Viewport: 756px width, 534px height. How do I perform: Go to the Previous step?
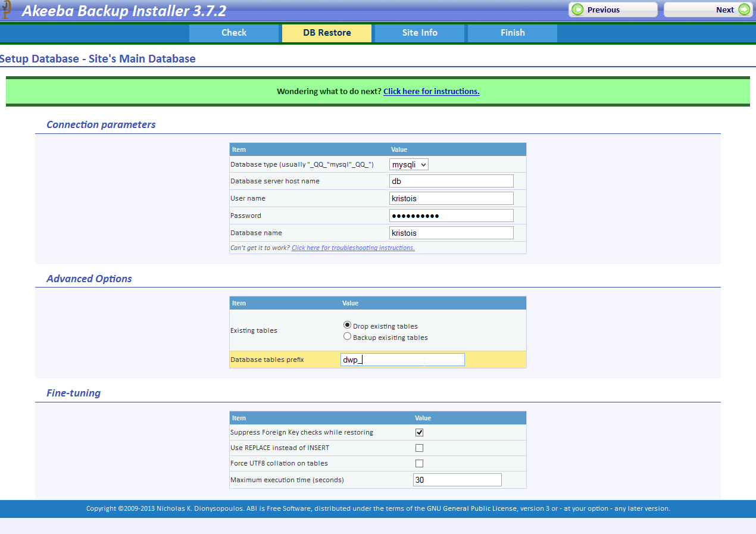613,10
